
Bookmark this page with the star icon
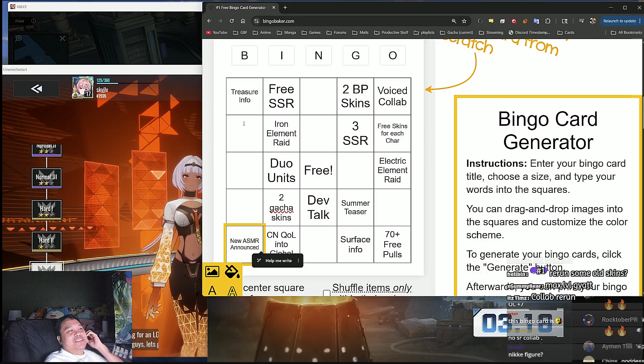(x=464, y=21)
